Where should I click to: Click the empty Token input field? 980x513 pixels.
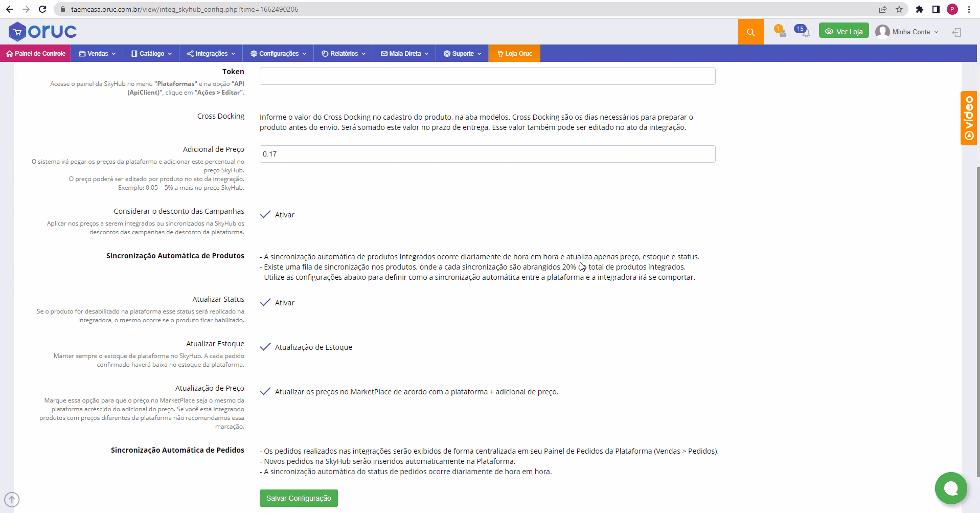(487, 76)
